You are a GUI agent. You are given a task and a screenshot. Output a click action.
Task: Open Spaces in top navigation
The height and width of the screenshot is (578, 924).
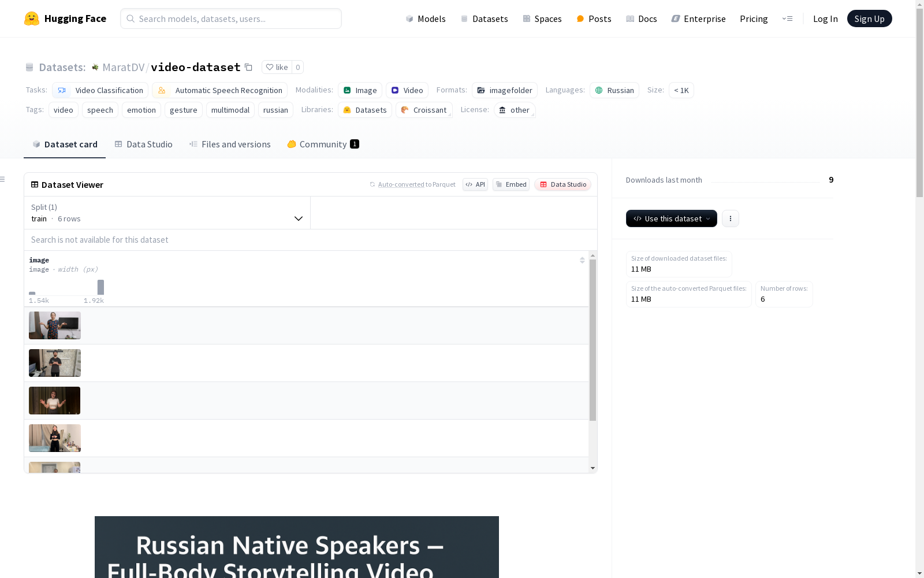[x=542, y=18]
